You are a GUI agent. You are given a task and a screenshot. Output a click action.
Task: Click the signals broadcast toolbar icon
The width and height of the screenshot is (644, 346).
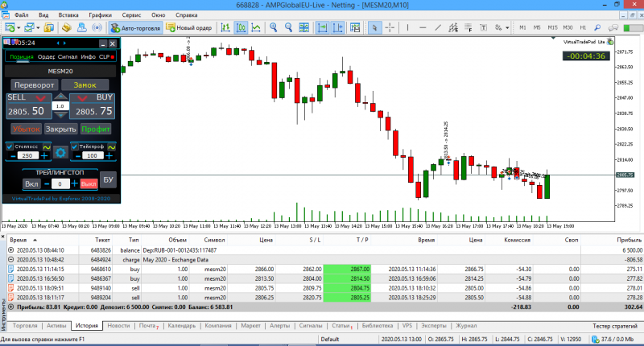[x=97, y=27]
